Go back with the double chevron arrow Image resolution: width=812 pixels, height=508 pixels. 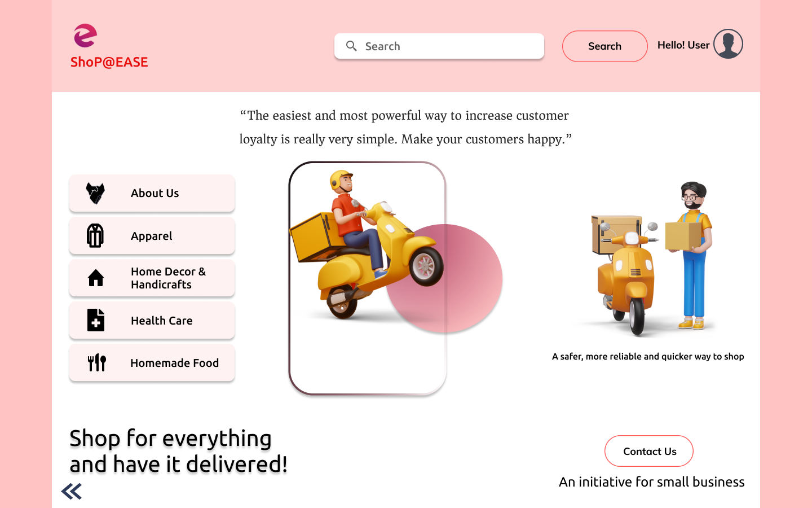tap(72, 492)
